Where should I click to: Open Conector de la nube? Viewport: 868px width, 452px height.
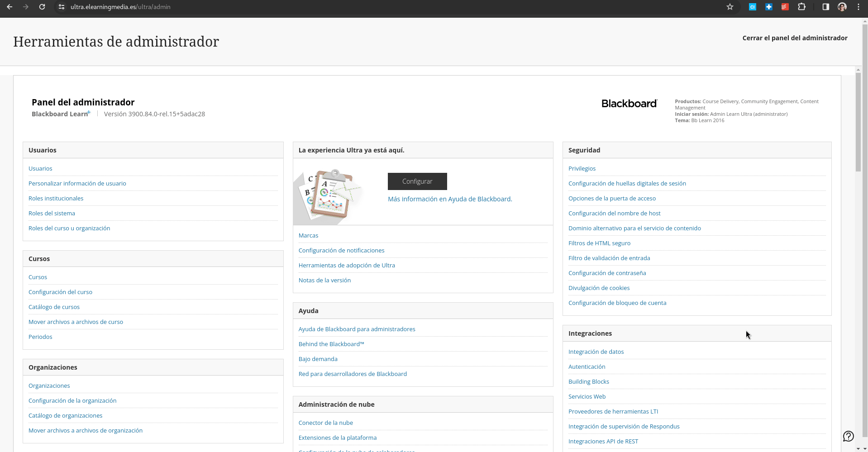coord(326,423)
